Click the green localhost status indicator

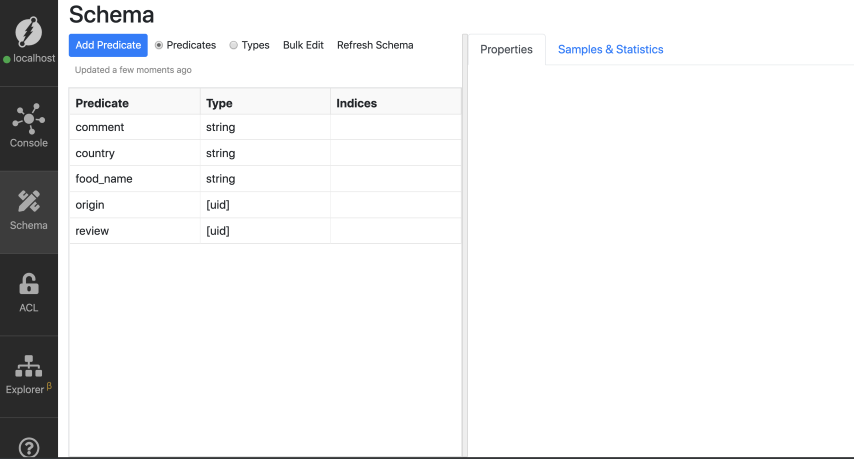tap(7, 59)
